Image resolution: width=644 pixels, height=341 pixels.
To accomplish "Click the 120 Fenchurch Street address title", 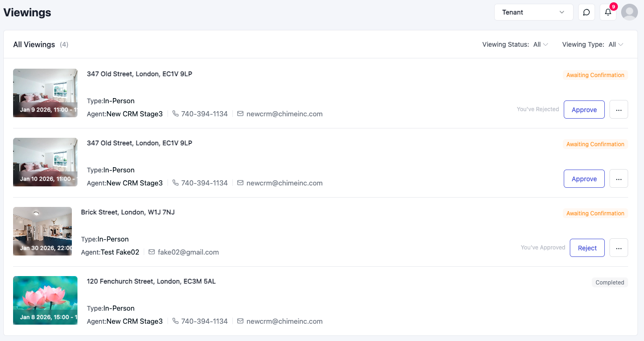I will [151, 281].
